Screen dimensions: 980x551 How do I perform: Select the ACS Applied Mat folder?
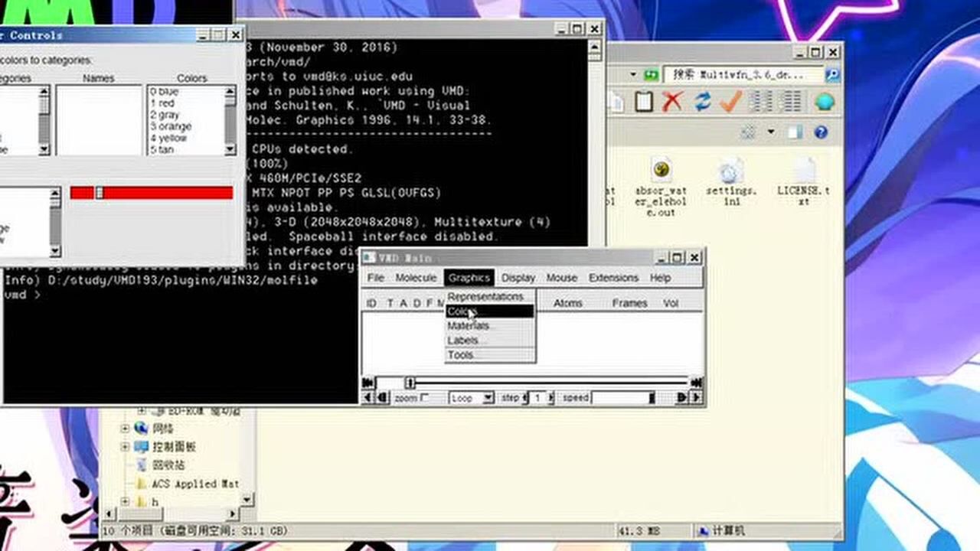[x=194, y=484]
